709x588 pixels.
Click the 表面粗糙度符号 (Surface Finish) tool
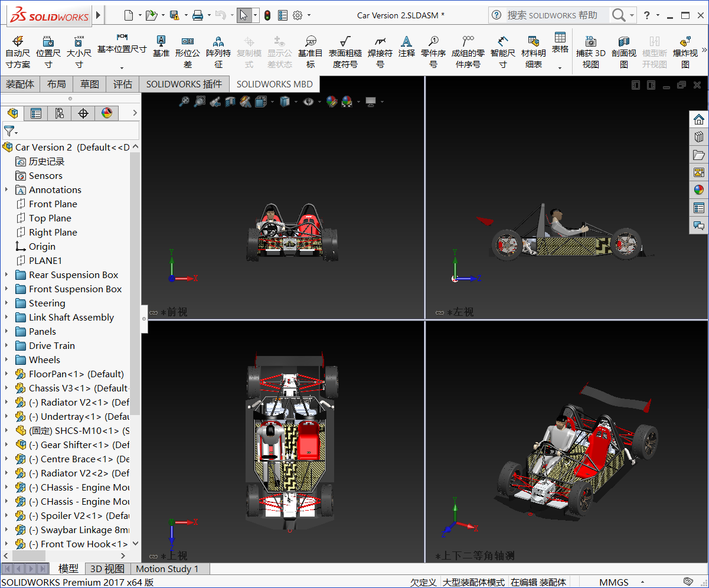pyautogui.click(x=345, y=51)
